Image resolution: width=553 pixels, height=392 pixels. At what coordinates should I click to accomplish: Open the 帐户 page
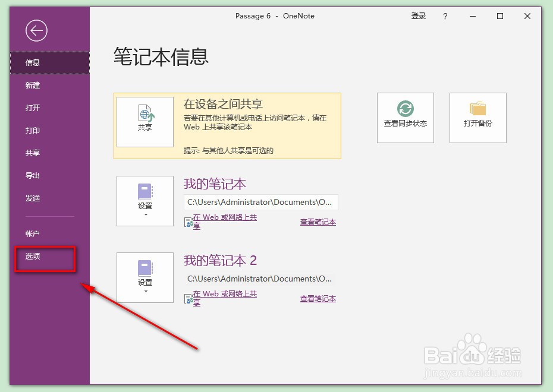tap(50, 233)
